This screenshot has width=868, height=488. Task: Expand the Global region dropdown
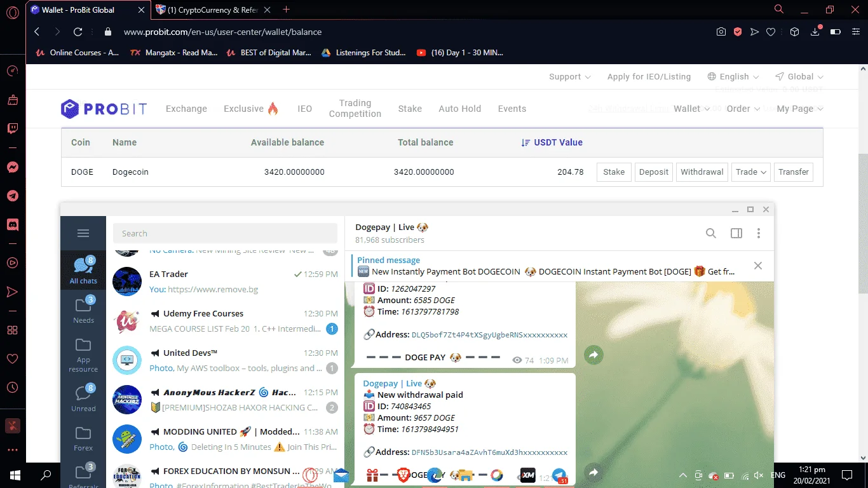click(799, 76)
